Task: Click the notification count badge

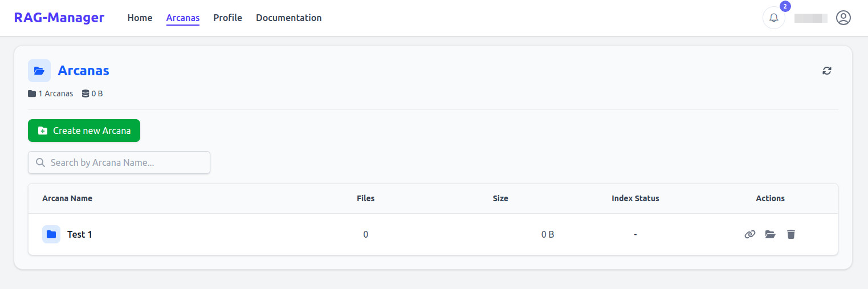Action: pos(785,6)
